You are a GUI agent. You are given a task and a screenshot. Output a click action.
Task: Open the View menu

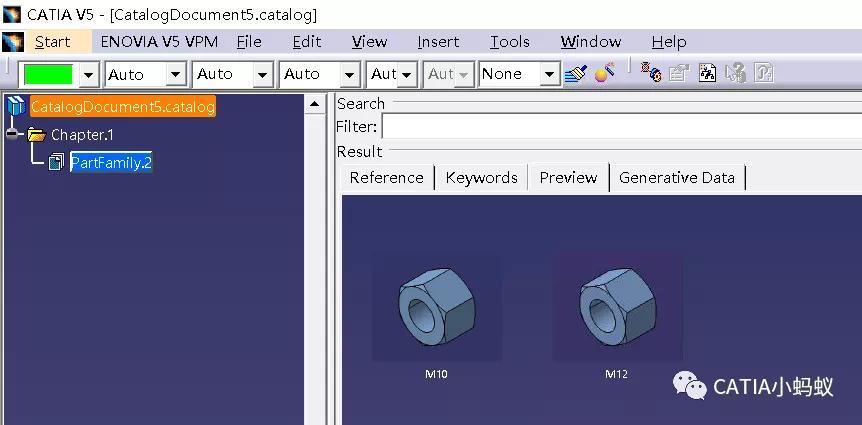369,42
